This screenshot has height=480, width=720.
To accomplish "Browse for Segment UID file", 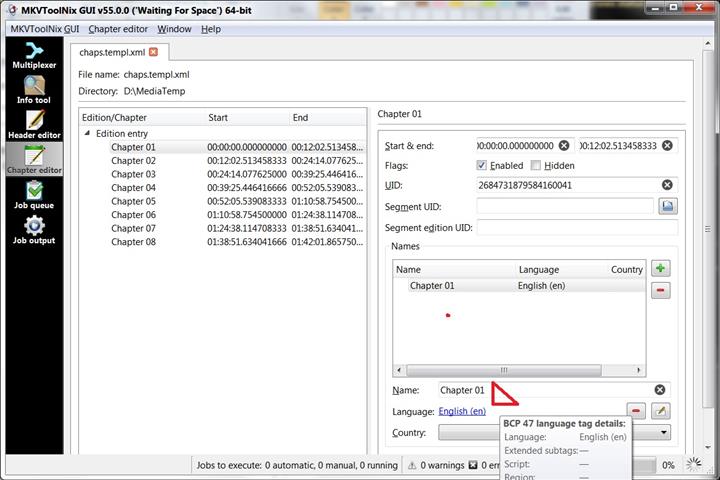I will tap(668, 206).
